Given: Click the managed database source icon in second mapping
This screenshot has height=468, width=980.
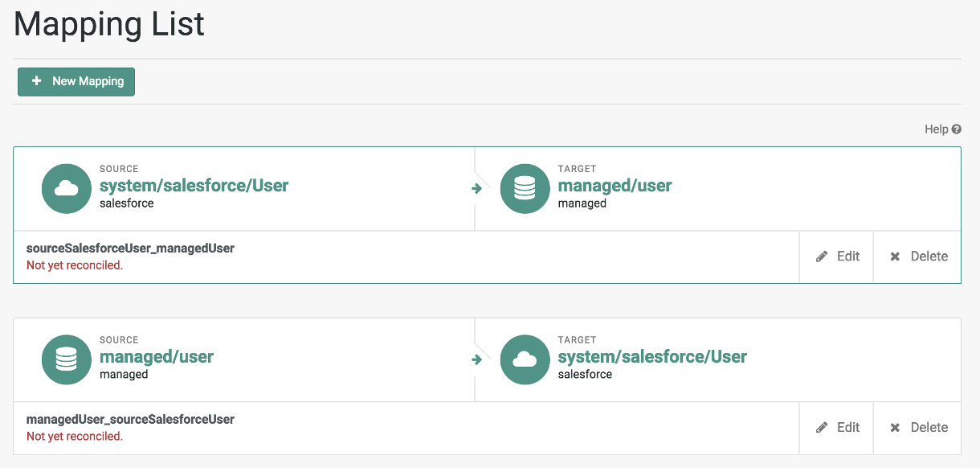Looking at the screenshot, I should click(66, 360).
